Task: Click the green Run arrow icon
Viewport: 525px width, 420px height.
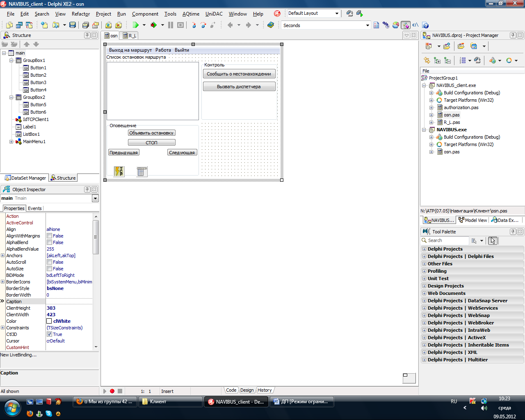Action: 136,25
